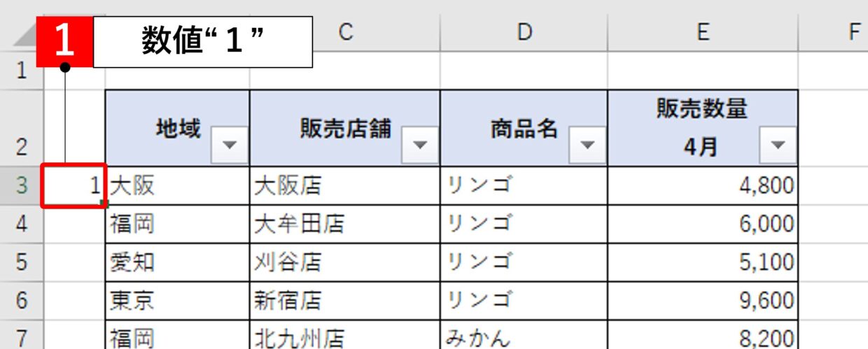Click the 数値“1” callout label
Screen dimensions: 868x349
(203, 42)
